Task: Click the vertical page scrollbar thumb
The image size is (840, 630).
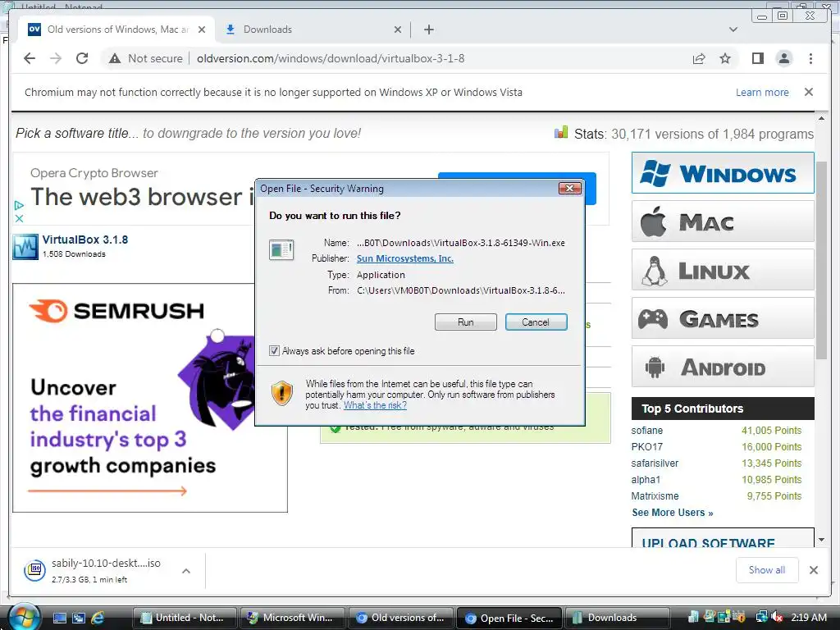Action: pyautogui.click(x=821, y=260)
